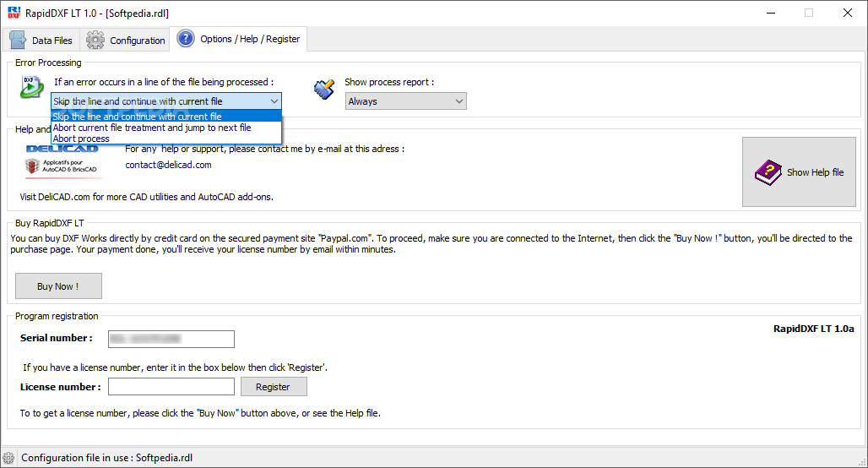Click 'Visit DeliCAD.com for more CAD utilities' text
Screen dimensions: 868x468
(x=147, y=197)
